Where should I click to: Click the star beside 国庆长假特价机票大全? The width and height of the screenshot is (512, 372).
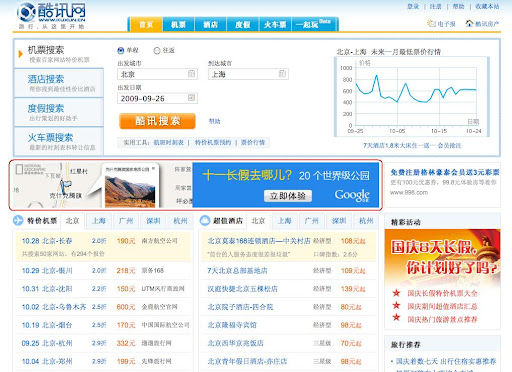(396, 293)
